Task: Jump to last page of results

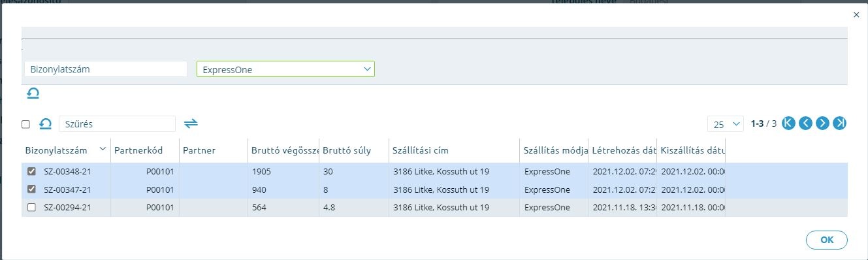Action: tap(840, 123)
